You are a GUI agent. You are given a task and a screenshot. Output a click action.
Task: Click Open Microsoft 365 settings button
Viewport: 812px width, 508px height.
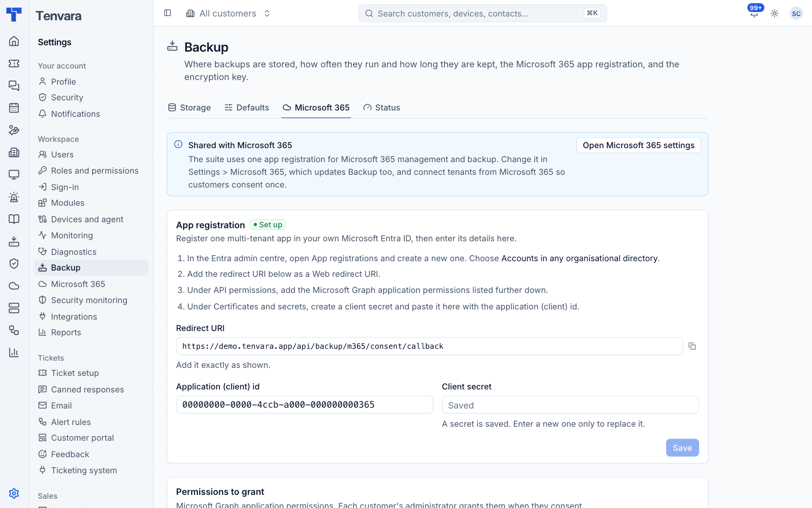pos(639,145)
